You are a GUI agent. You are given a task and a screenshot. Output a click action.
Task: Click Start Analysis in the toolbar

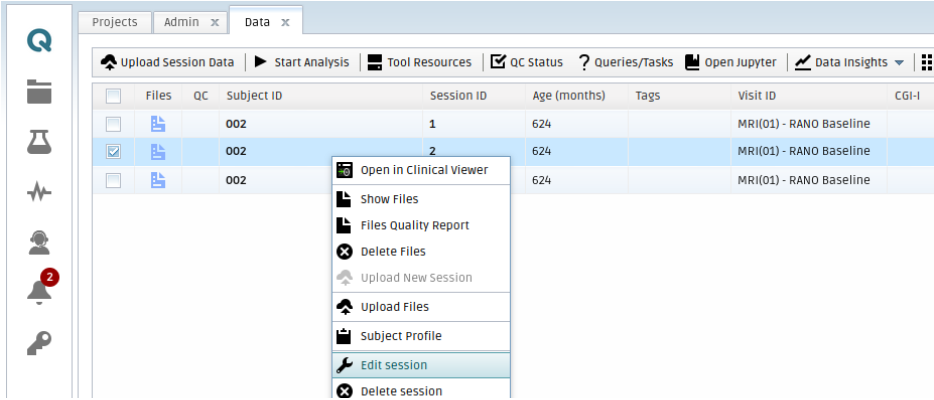pyautogui.click(x=302, y=62)
